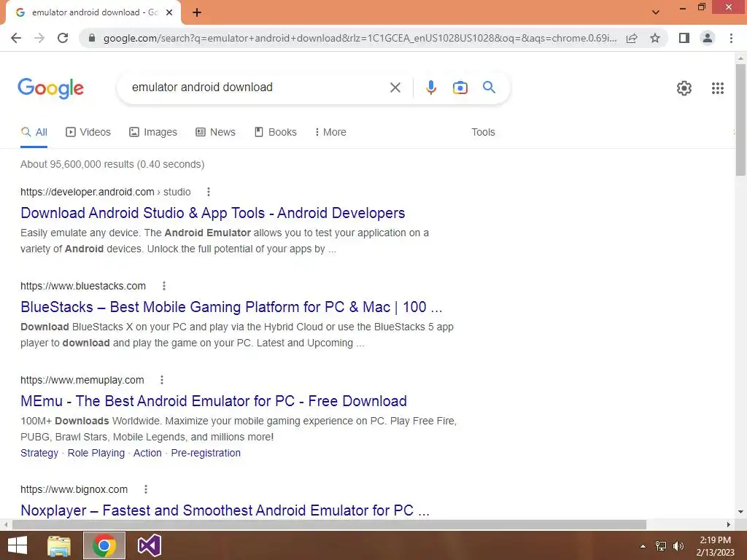Expand the More search categories menu
Image resolution: width=747 pixels, height=560 pixels.
[x=330, y=133]
